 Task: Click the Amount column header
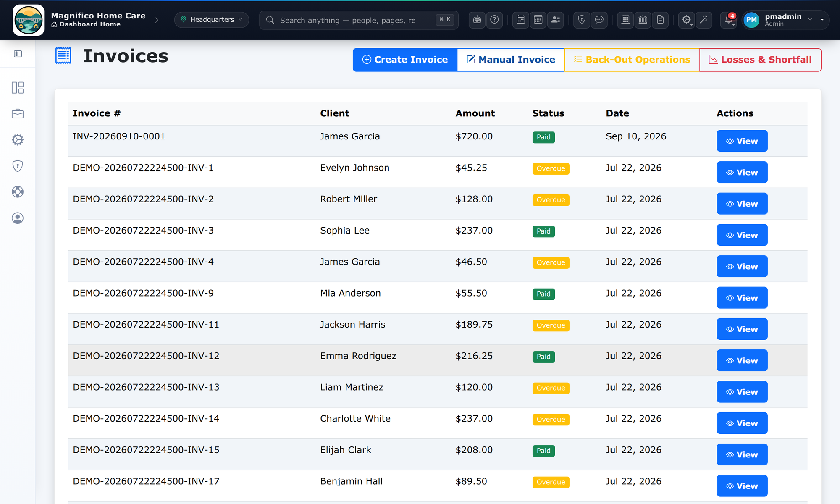(x=475, y=113)
